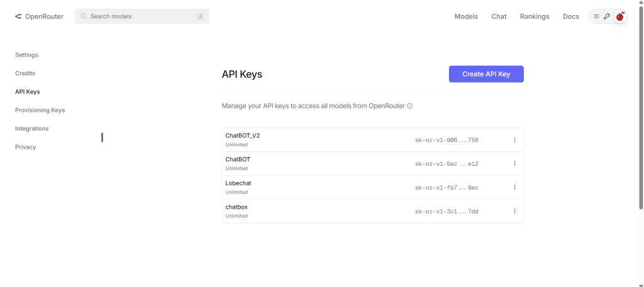Viewport: 644px width, 287px height.
Task: Go to Credits in sidebar
Action: [x=25, y=73]
